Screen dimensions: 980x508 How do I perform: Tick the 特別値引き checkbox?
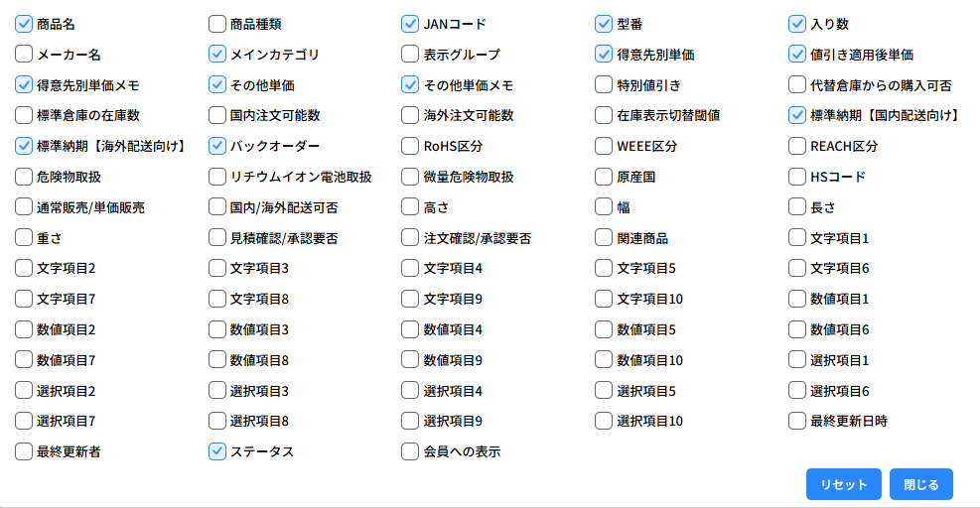point(604,85)
